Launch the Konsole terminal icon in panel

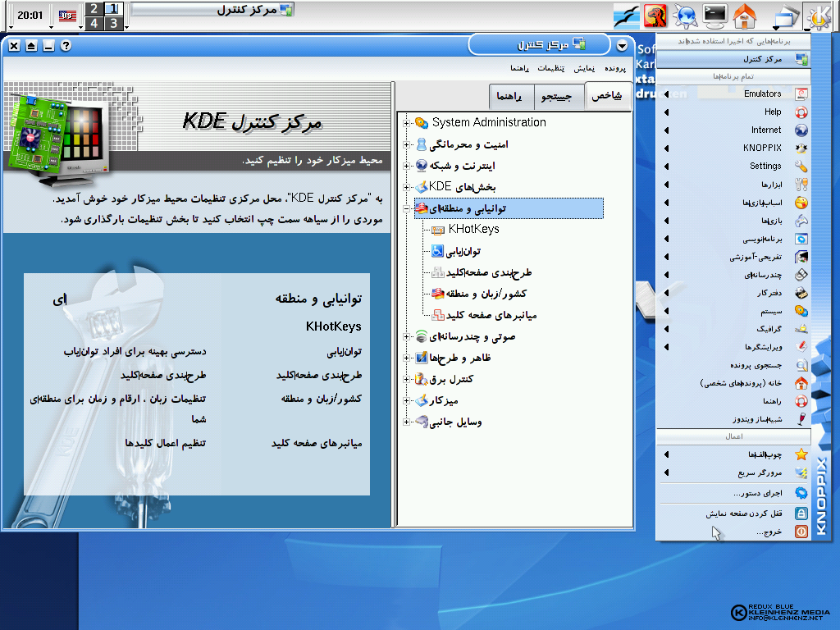point(715,16)
